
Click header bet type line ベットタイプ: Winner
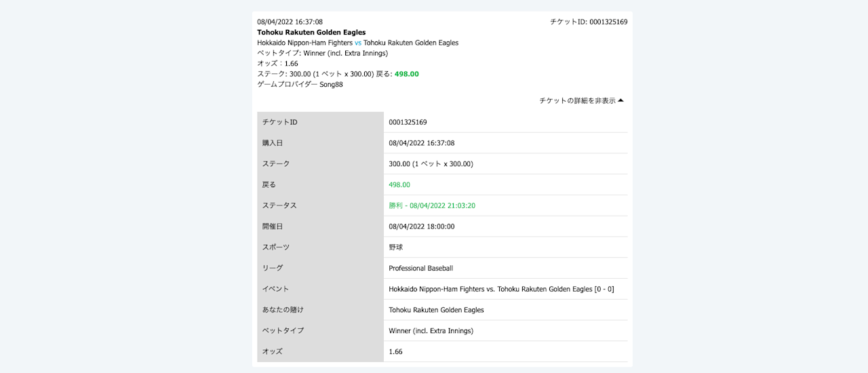click(x=322, y=53)
